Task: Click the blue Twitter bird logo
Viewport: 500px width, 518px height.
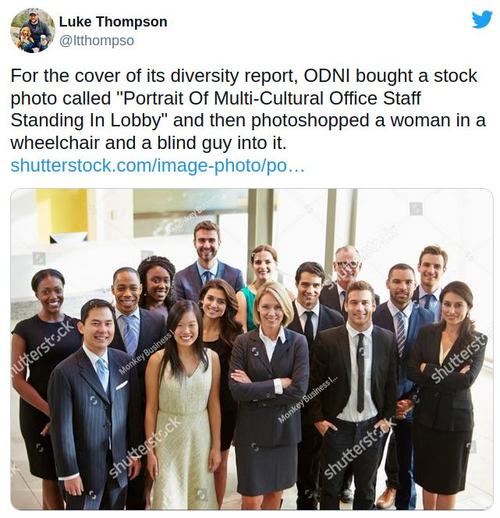Action: [482, 19]
